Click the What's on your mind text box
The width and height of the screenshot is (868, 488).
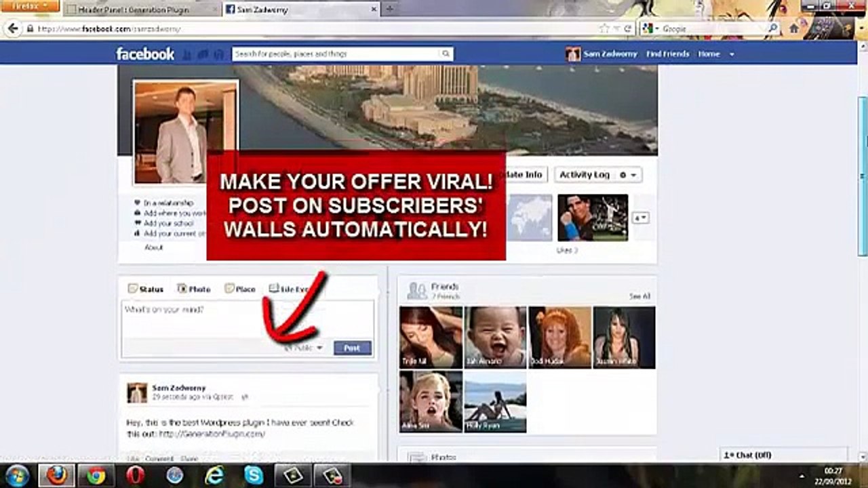pos(248,319)
